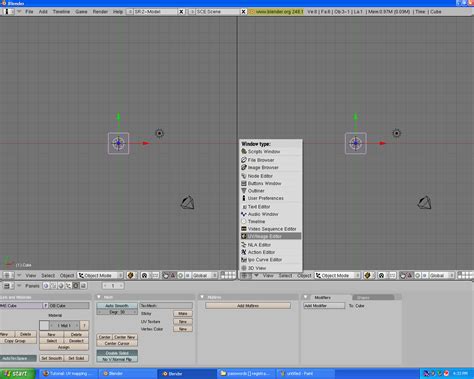
Task: Choose UV/Image Editor in Window type menu
Action: tap(271, 236)
